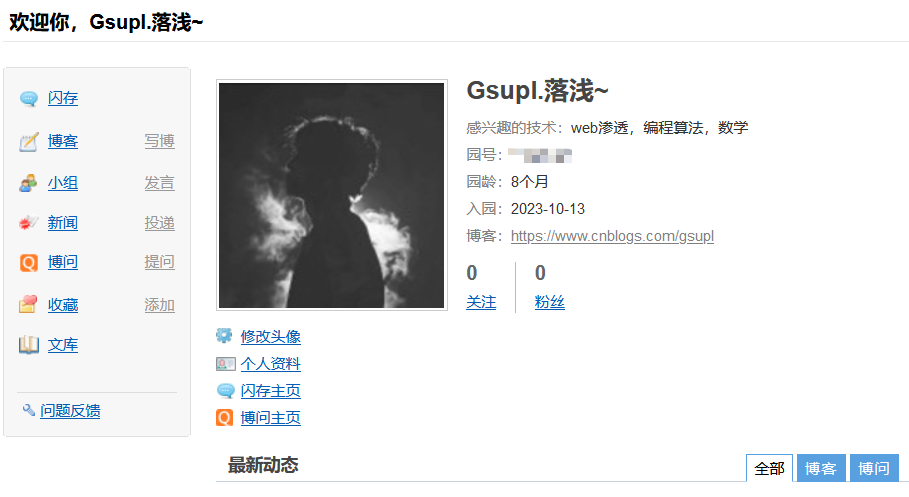Click the gear icon beside 修改头像

(x=225, y=336)
